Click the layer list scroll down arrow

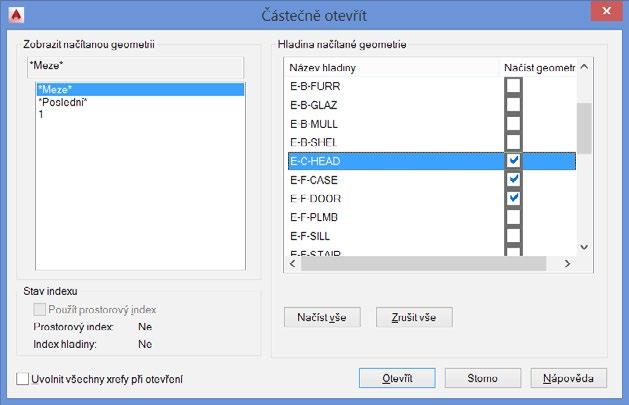tap(584, 247)
